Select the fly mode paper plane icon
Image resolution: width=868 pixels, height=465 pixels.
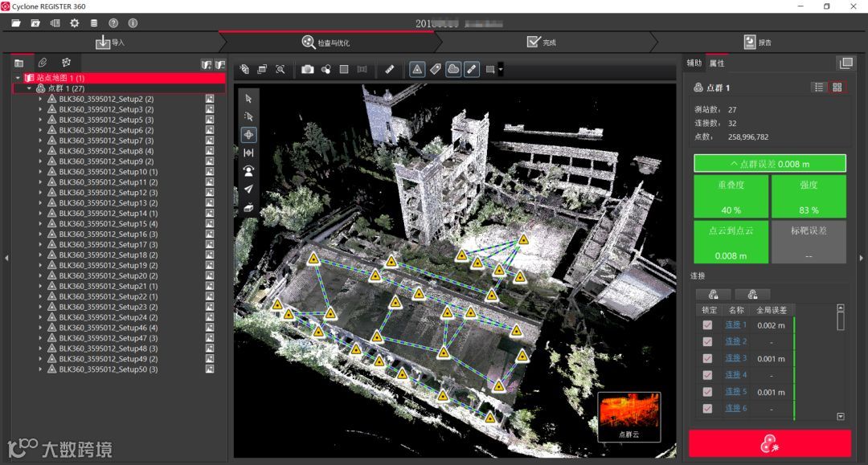pyautogui.click(x=248, y=189)
